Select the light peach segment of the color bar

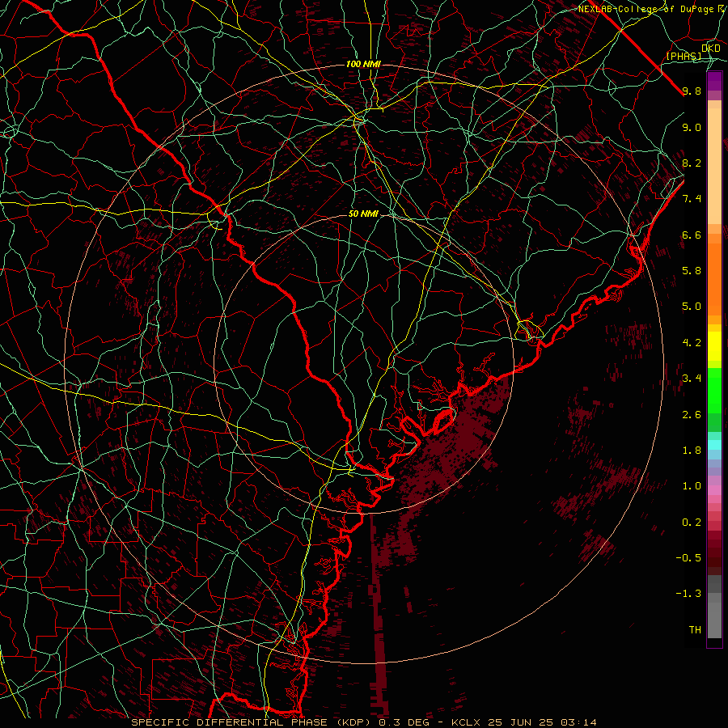coord(714,166)
